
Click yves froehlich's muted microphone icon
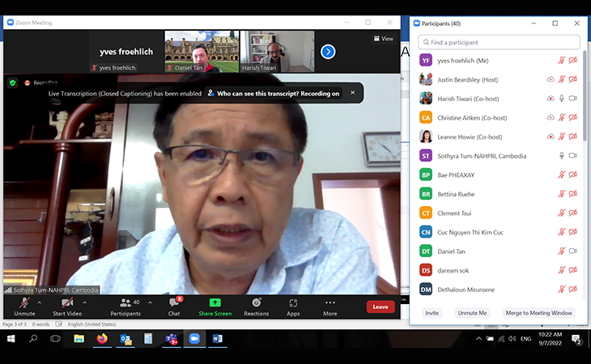(x=562, y=60)
